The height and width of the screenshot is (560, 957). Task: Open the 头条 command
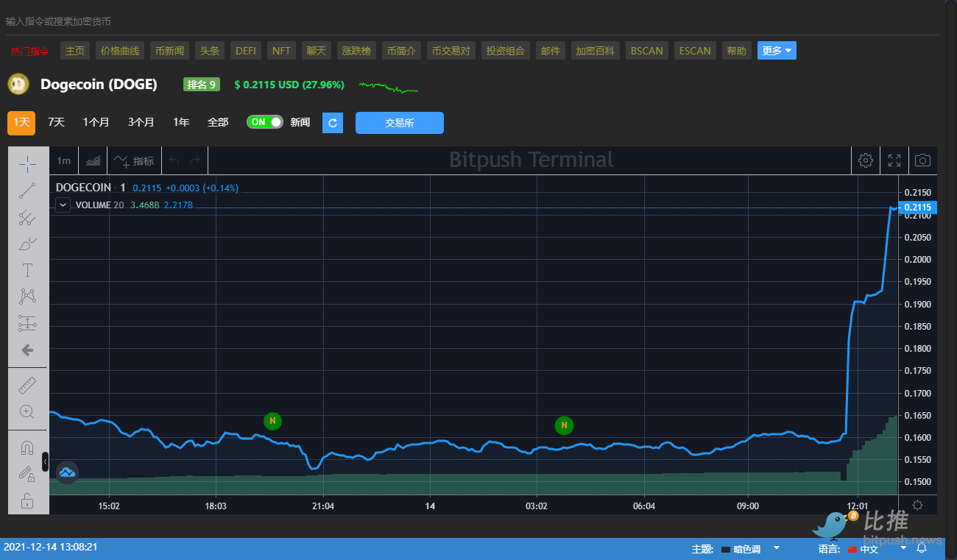pyautogui.click(x=210, y=51)
